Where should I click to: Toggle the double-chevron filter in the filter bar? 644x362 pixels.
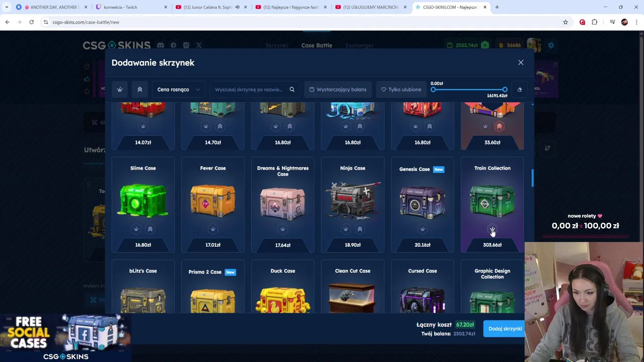[x=140, y=89]
